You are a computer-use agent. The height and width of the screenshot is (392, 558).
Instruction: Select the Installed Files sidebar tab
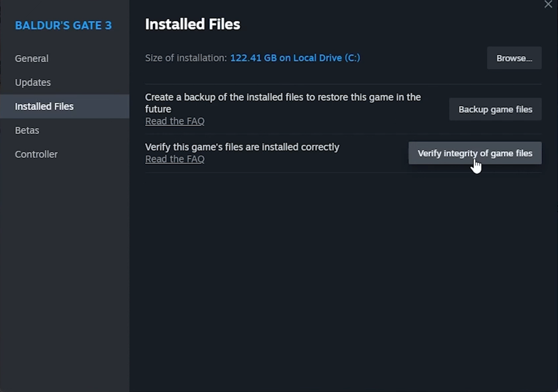tap(44, 106)
